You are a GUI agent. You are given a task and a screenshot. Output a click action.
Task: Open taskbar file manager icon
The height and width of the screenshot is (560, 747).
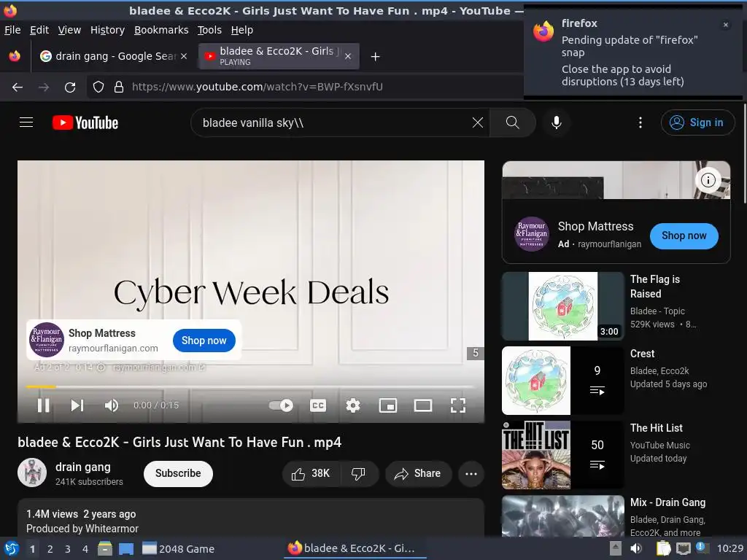[105, 548]
